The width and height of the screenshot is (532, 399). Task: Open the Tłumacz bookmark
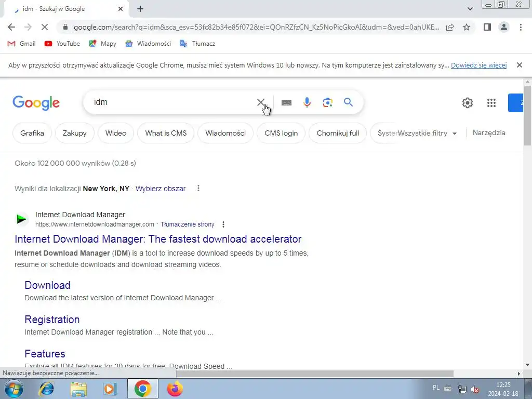click(197, 44)
